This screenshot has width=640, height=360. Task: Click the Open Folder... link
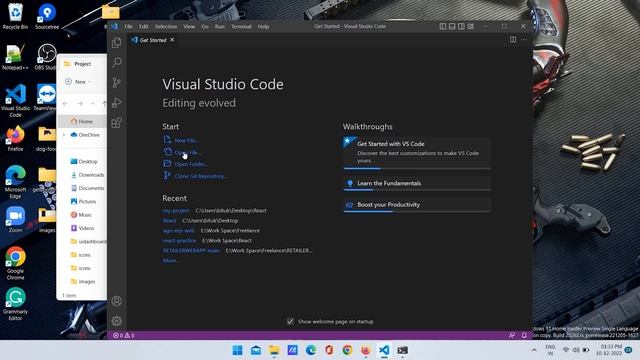coord(191,164)
